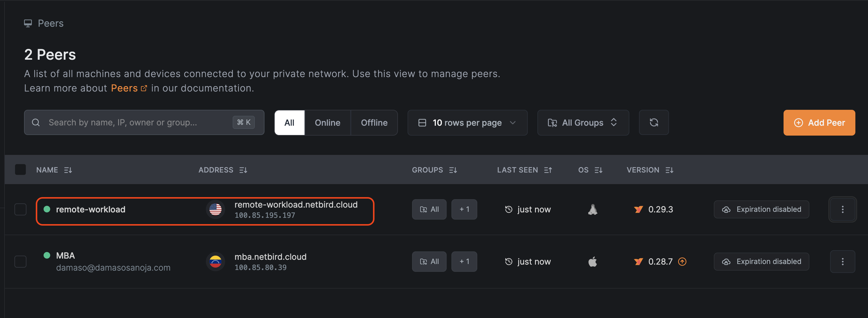The width and height of the screenshot is (868, 318).
Task: Switch to the Online filter tab
Action: [x=327, y=122]
